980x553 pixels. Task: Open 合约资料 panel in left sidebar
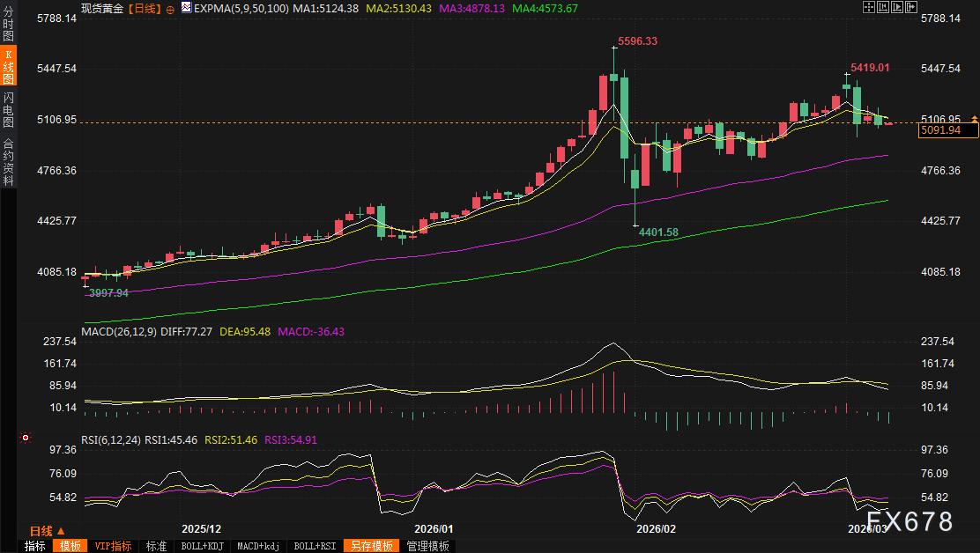click(x=8, y=162)
